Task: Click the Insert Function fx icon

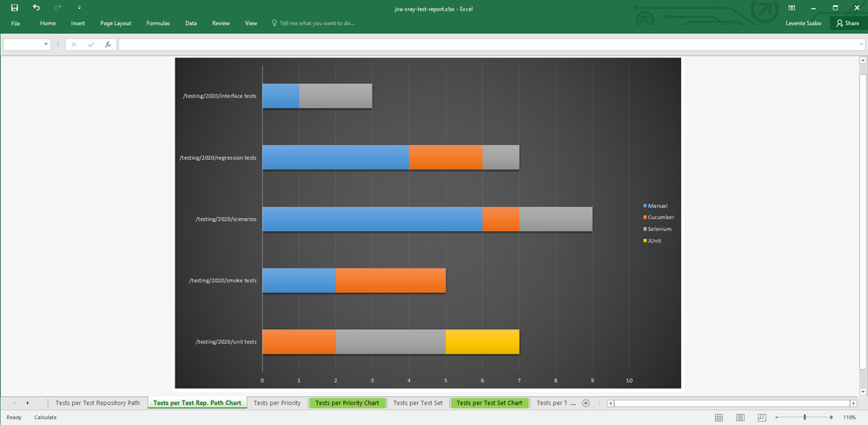Action: 108,44
